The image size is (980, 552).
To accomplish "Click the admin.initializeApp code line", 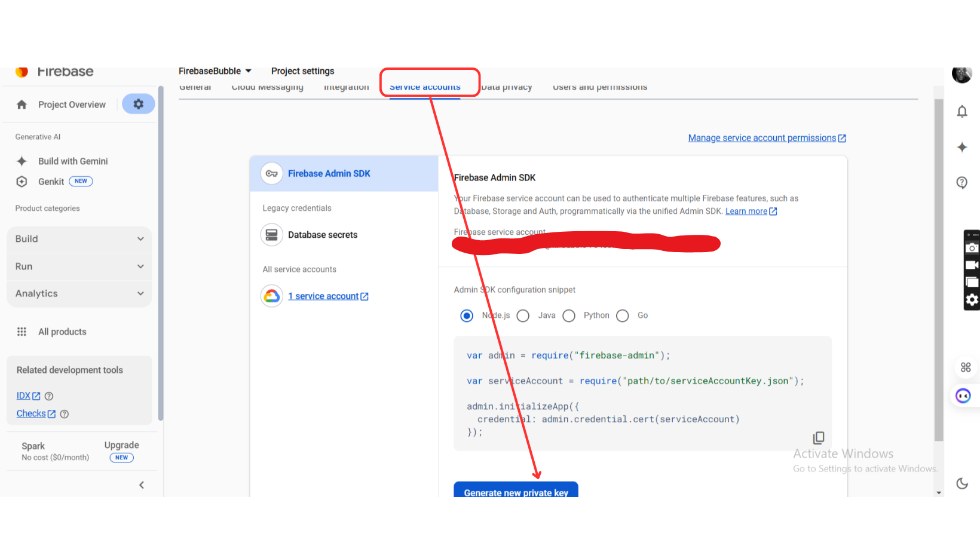I will point(523,407).
